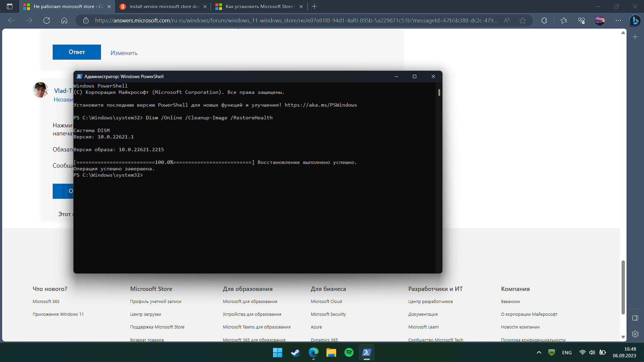Open the Favorites list icon
Screen dimensions: 644x362
coord(564,20)
